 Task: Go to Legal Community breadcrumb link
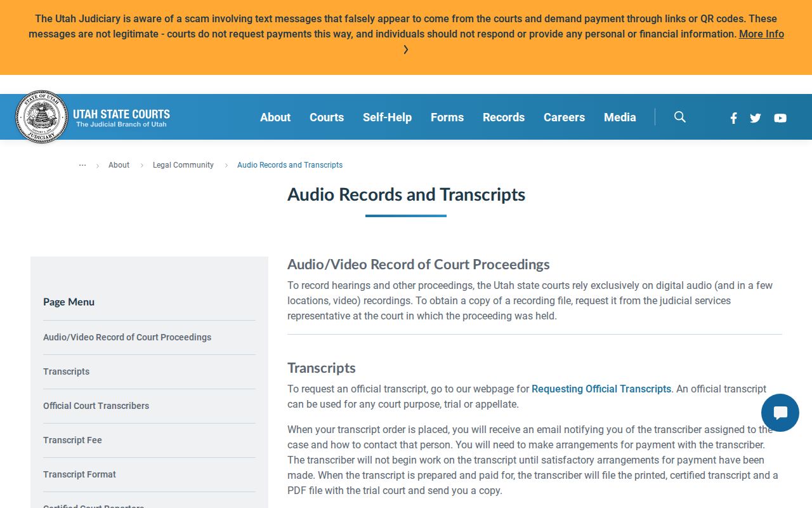tap(183, 165)
